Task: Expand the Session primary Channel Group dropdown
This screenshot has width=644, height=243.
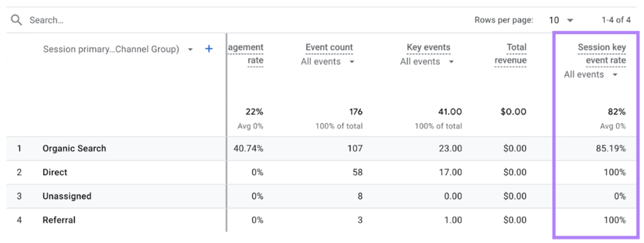Action: [x=190, y=50]
